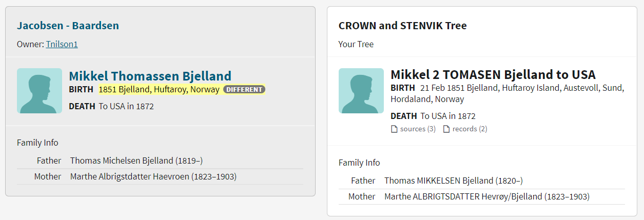Open the Jacobsen - Baardsen tree title

68,25
